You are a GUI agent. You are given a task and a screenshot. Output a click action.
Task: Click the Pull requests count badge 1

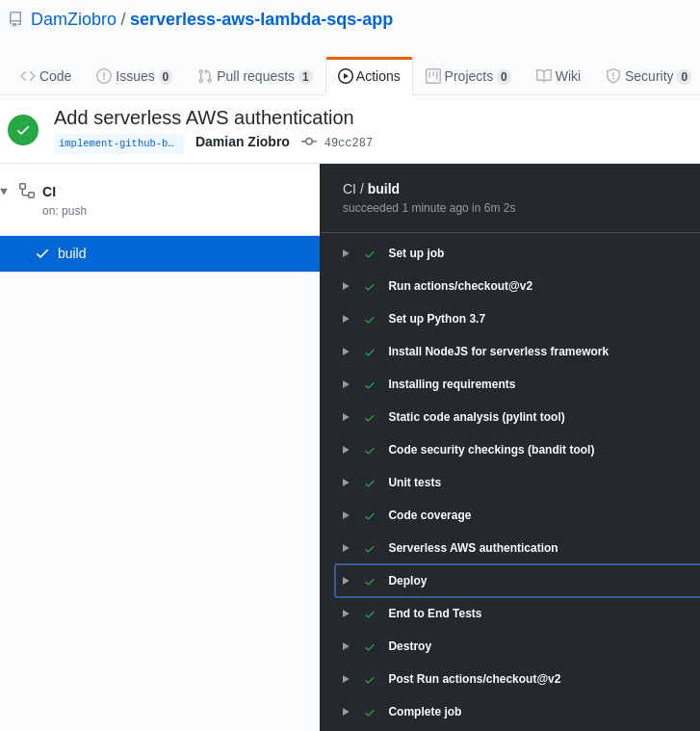[x=305, y=76]
